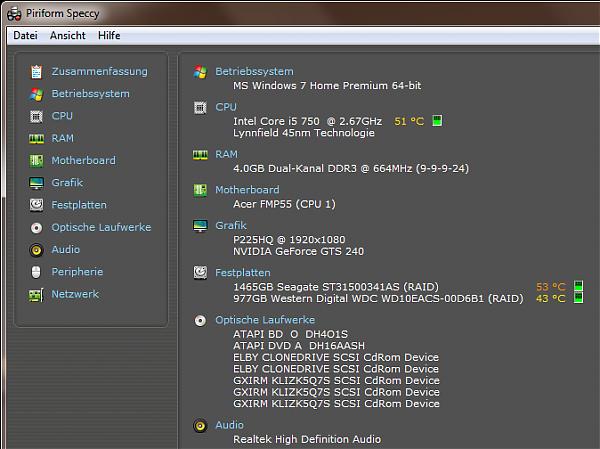
Task: Open the Hilfe menu
Action: coord(109,36)
